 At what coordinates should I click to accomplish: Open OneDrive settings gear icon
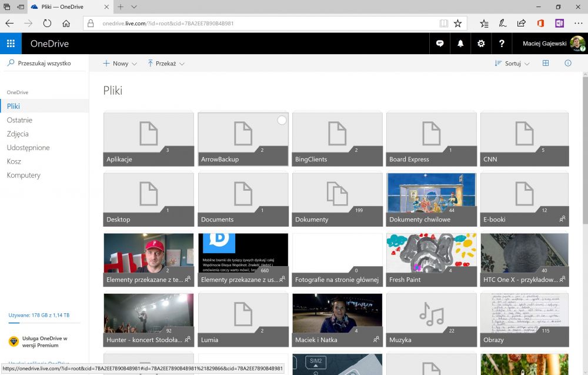point(481,44)
